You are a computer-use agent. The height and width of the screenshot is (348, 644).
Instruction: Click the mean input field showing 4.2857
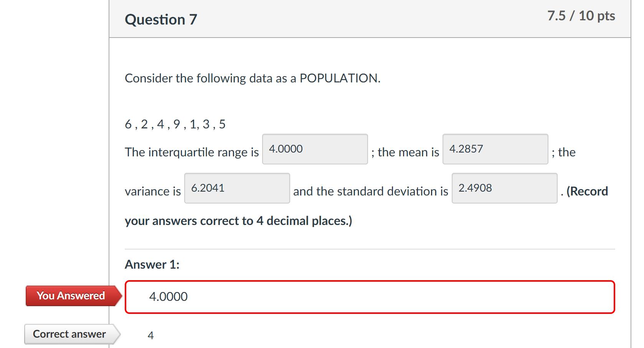(x=495, y=149)
